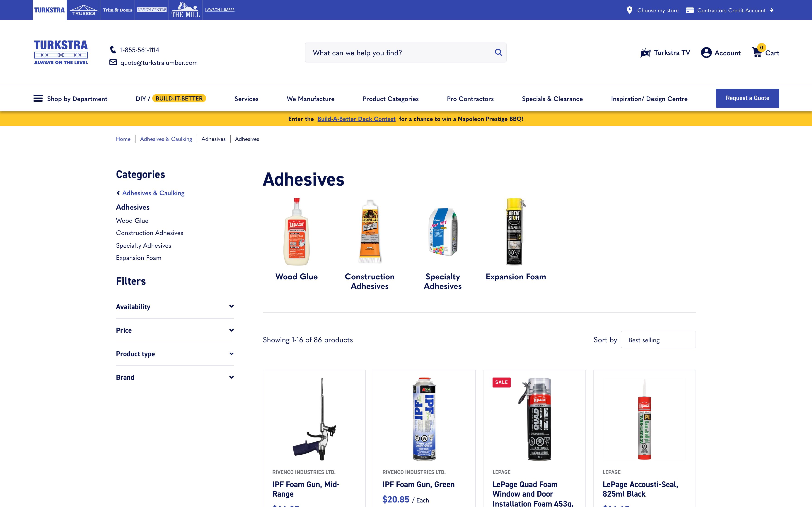Click the location pin for Choose my store
Image resolution: width=812 pixels, height=507 pixels.
tap(630, 10)
